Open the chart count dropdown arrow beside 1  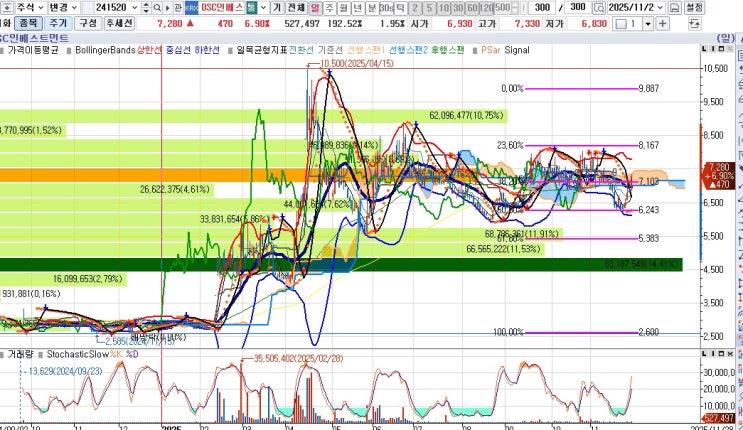648,23
